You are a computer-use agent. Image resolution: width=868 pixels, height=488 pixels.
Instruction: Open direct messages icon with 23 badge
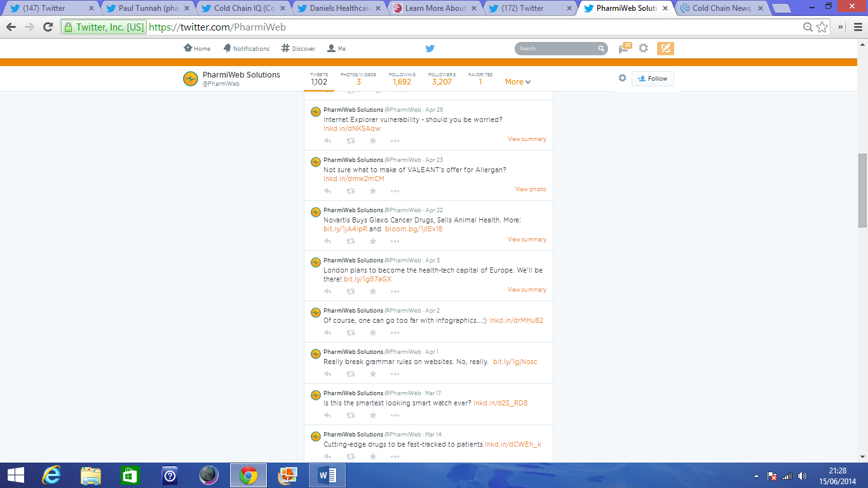(624, 48)
